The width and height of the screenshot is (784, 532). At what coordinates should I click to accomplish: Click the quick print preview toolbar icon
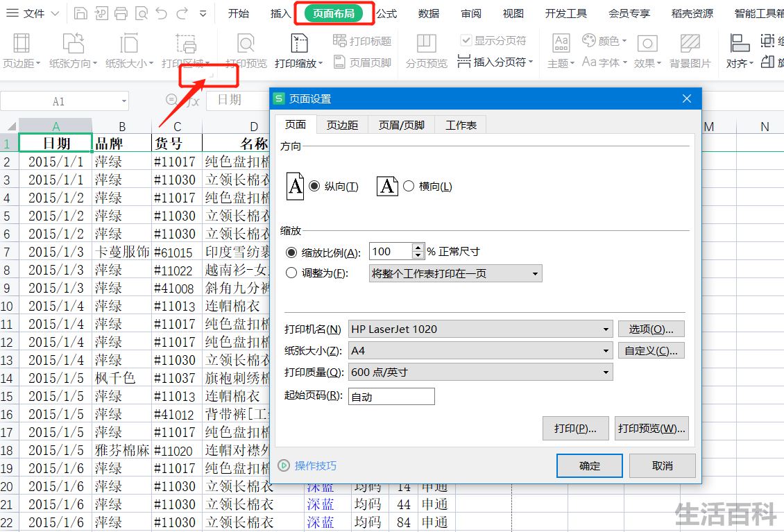[142, 13]
